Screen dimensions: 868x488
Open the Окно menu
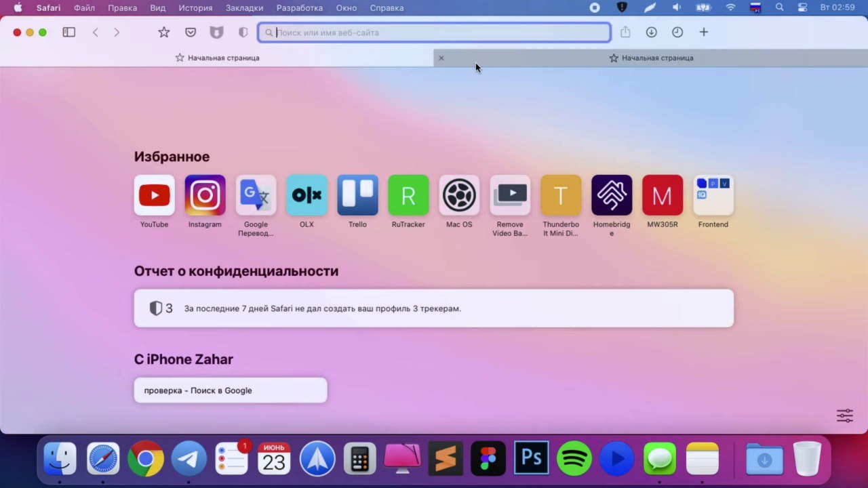[x=346, y=8]
